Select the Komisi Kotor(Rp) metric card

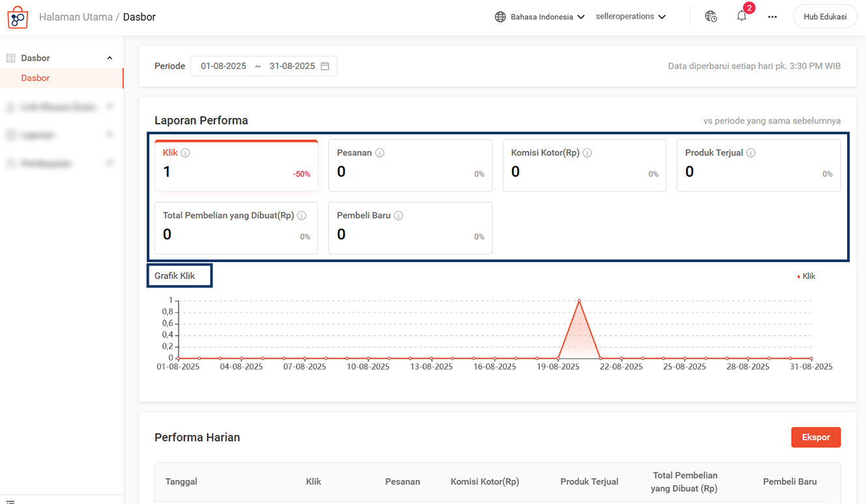tap(584, 165)
